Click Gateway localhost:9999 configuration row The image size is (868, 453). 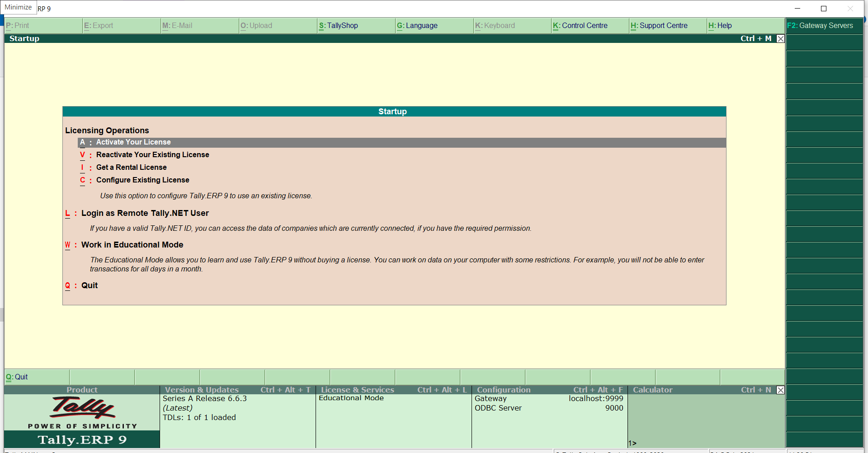click(549, 399)
